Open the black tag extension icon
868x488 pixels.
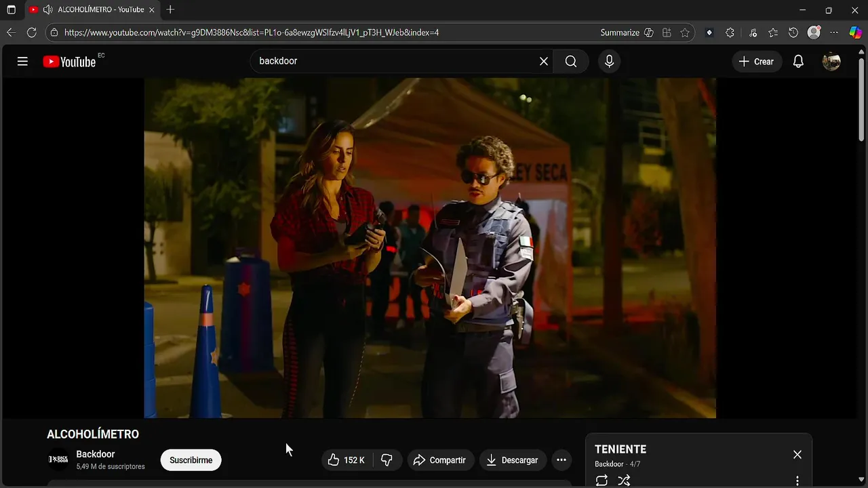(709, 33)
